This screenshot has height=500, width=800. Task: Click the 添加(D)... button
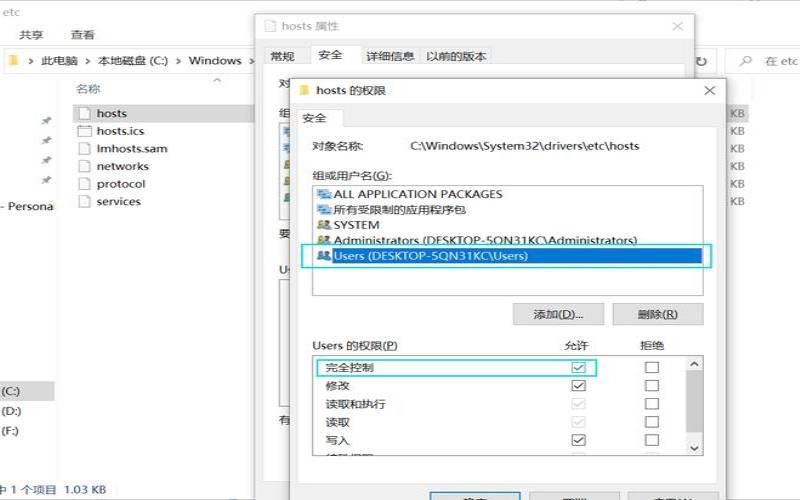(x=558, y=314)
